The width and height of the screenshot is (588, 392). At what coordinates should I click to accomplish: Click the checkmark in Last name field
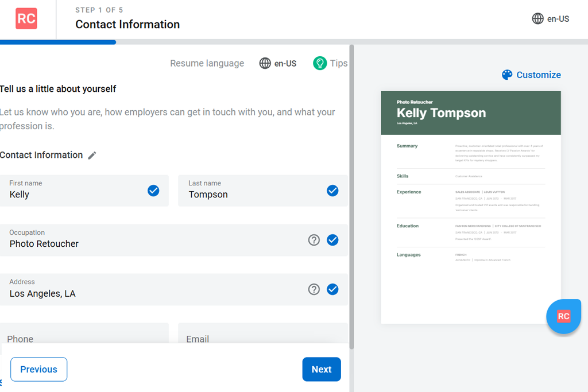click(x=332, y=191)
